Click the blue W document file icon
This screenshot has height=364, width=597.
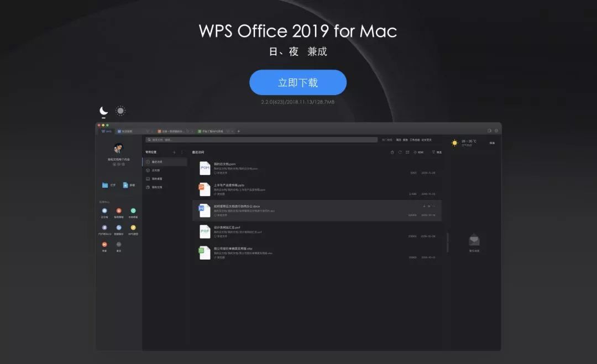click(x=205, y=210)
